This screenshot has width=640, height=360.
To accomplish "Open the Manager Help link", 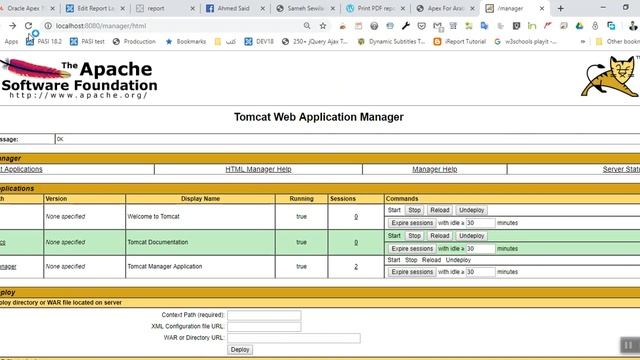I will [435, 169].
